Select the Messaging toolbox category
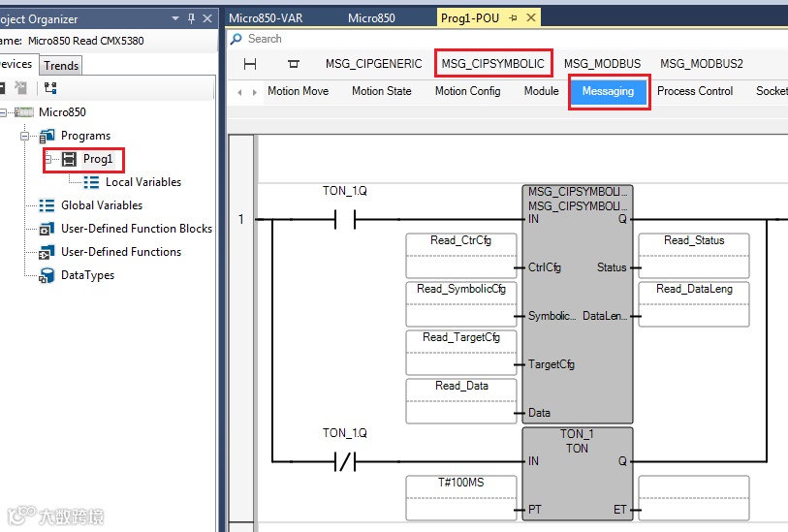 tap(608, 91)
